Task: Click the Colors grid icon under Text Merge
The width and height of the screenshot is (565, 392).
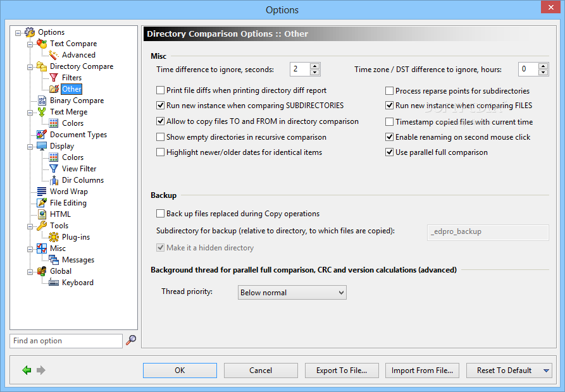Action: coord(54,123)
